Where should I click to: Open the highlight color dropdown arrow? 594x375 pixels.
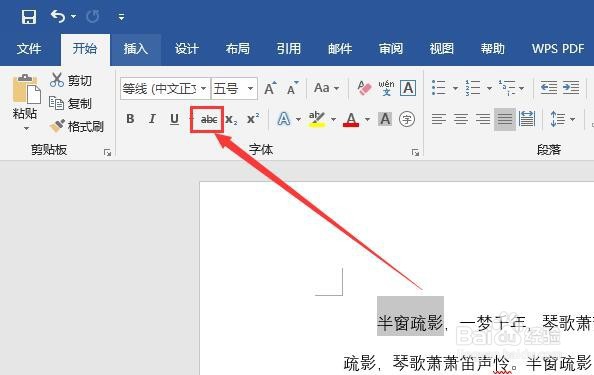point(333,119)
